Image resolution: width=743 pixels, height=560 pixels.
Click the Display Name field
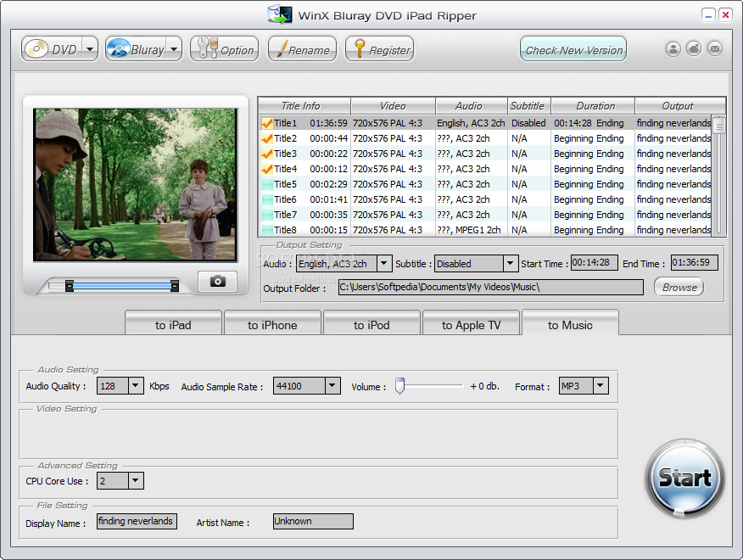coord(137,521)
